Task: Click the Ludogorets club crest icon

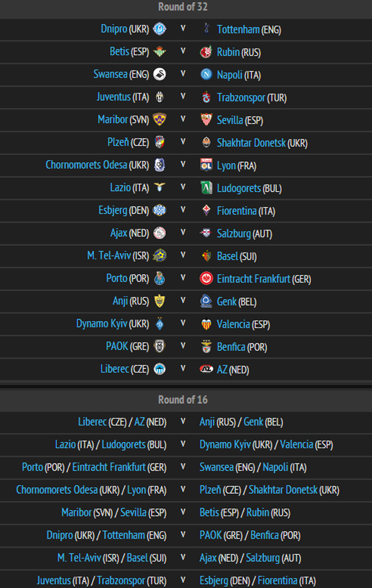Action: coord(206,188)
